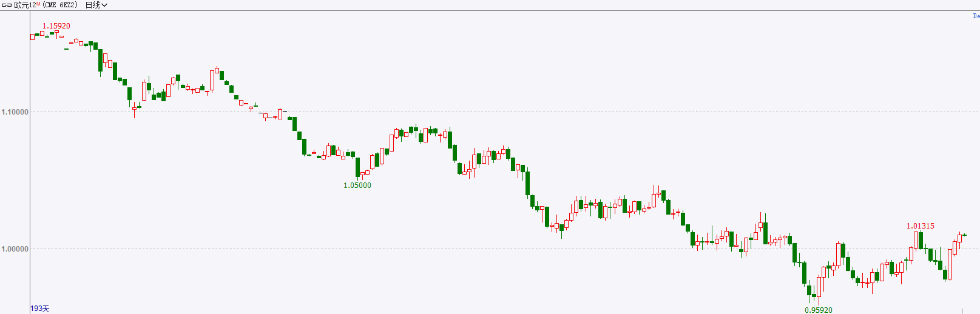Click the small tick marker at bottom right of chart
The width and height of the screenshot is (980, 314).
962,311
